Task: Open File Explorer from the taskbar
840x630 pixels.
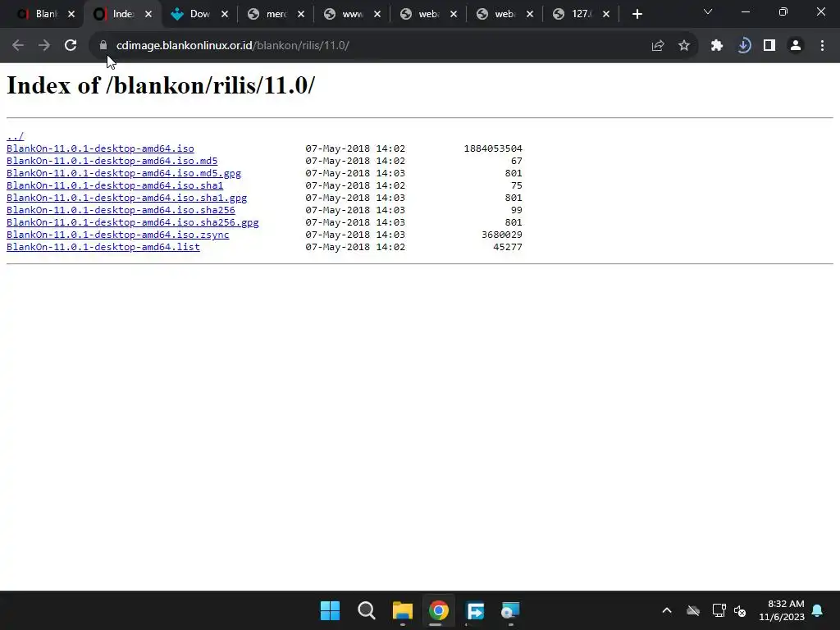Action: [402, 610]
